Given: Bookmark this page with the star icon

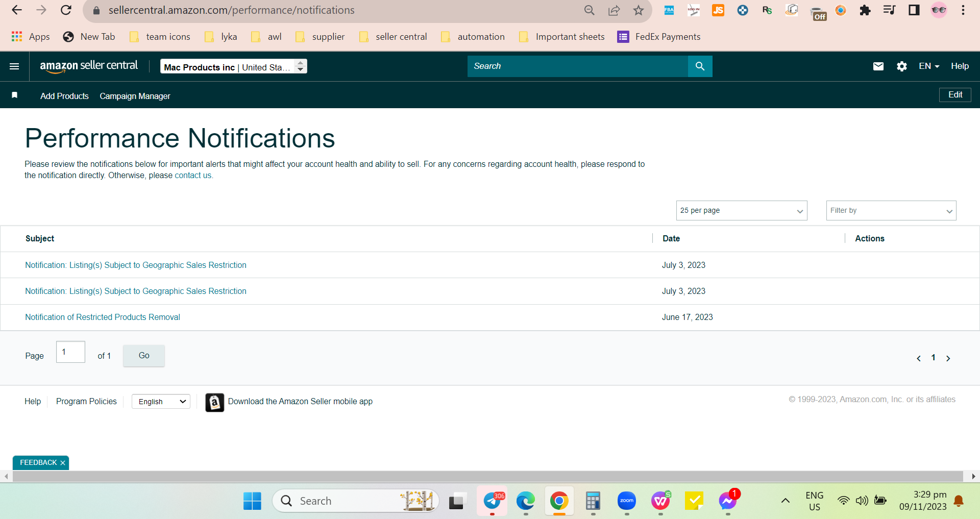Looking at the screenshot, I should (638, 10).
